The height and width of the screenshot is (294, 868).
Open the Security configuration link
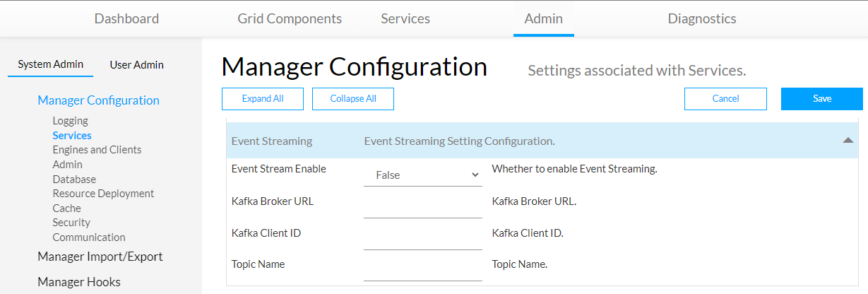[71, 223]
